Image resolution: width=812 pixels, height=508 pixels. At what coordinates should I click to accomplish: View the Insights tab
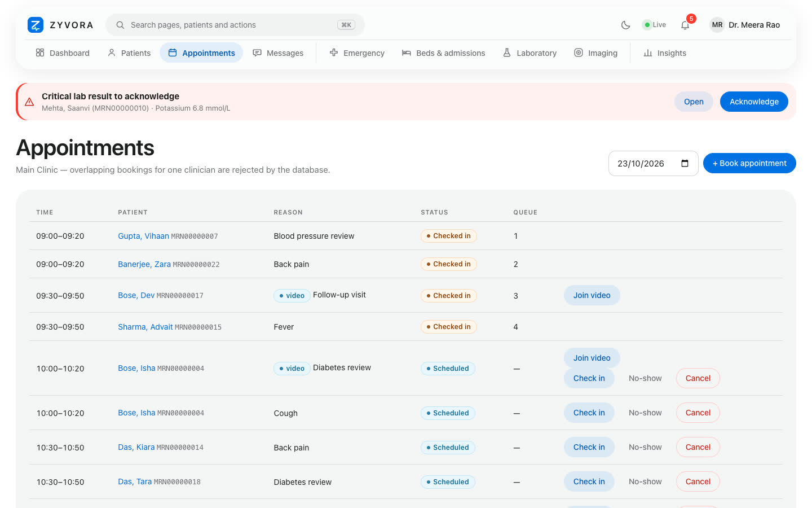pyautogui.click(x=665, y=53)
